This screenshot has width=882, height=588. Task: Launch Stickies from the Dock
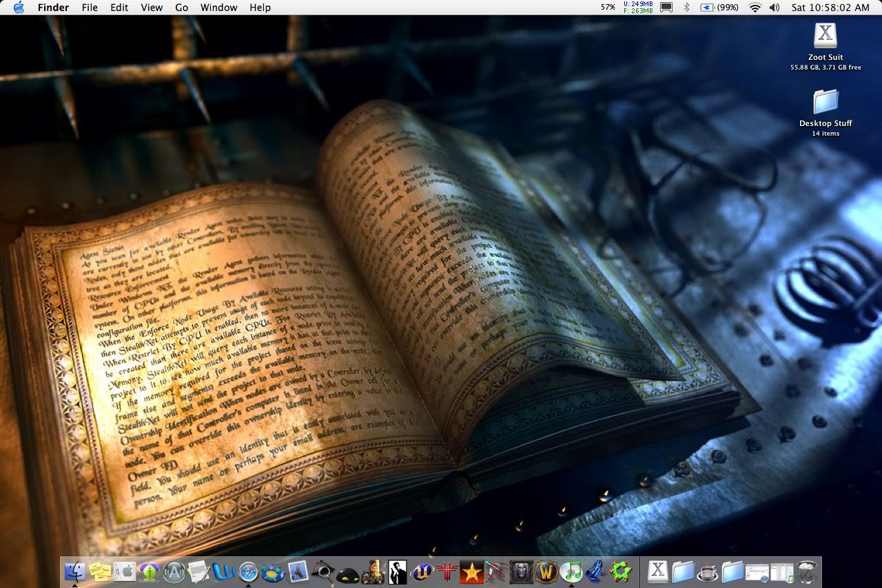click(x=100, y=571)
